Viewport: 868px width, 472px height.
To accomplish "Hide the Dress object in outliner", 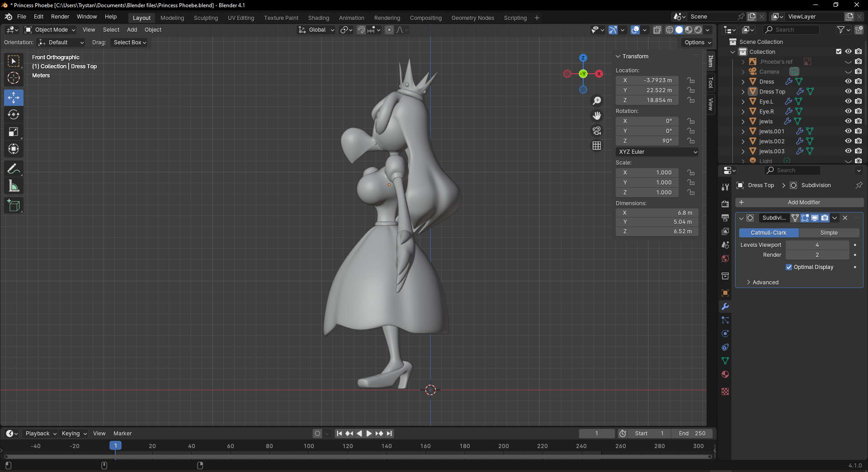I will pos(848,81).
